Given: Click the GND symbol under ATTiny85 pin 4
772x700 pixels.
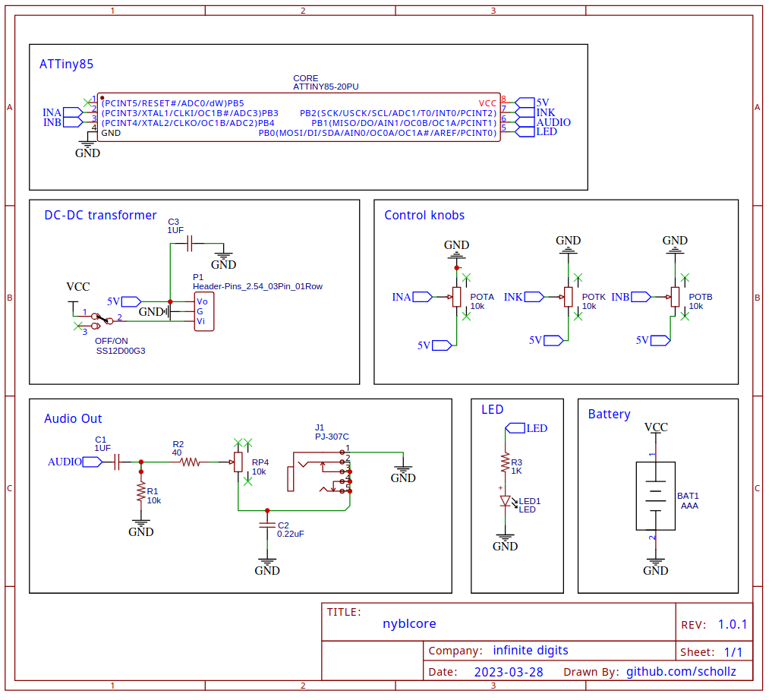Looking at the screenshot, I should [87, 150].
